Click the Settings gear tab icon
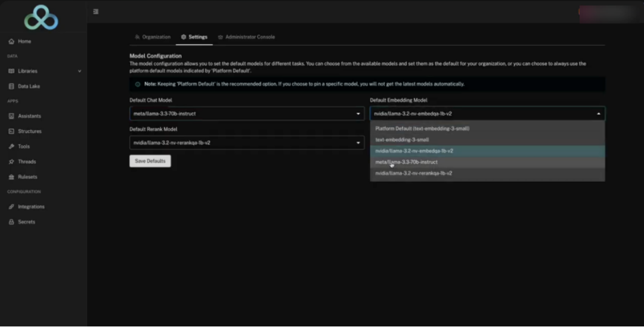Image resolution: width=644 pixels, height=327 pixels. tap(184, 37)
